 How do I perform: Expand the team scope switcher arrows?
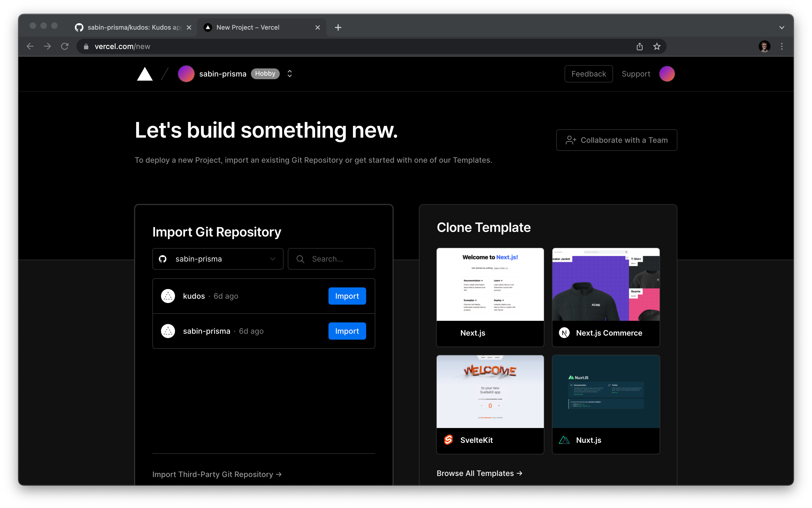tap(289, 74)
